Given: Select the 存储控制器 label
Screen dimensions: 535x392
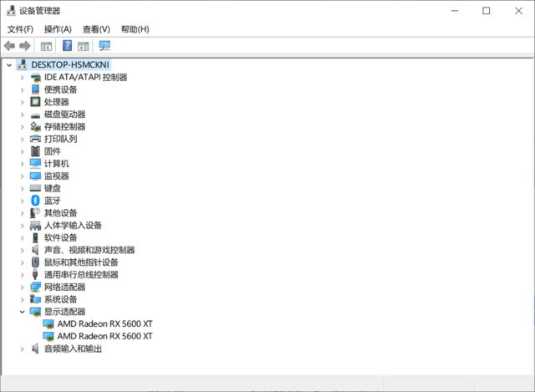Looking at the screenshot, I should coord(65,127).
